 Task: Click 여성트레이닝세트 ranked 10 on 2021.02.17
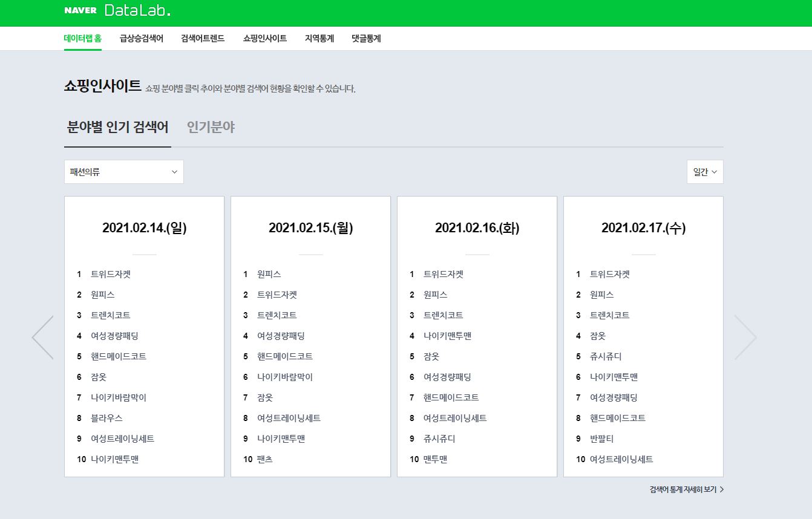point(621,459)
